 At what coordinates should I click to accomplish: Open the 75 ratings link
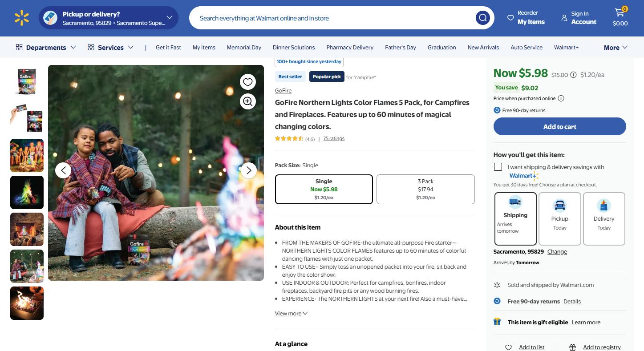point(334,139)
